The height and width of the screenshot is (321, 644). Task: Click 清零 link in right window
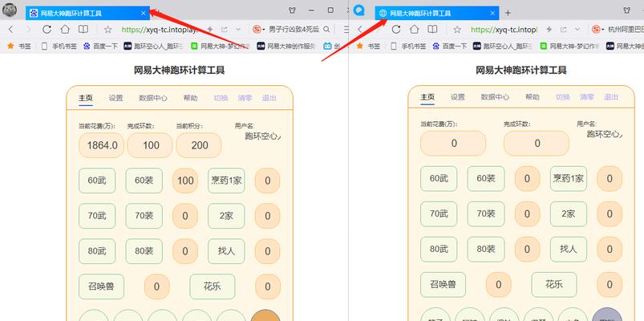click(587, 97)
